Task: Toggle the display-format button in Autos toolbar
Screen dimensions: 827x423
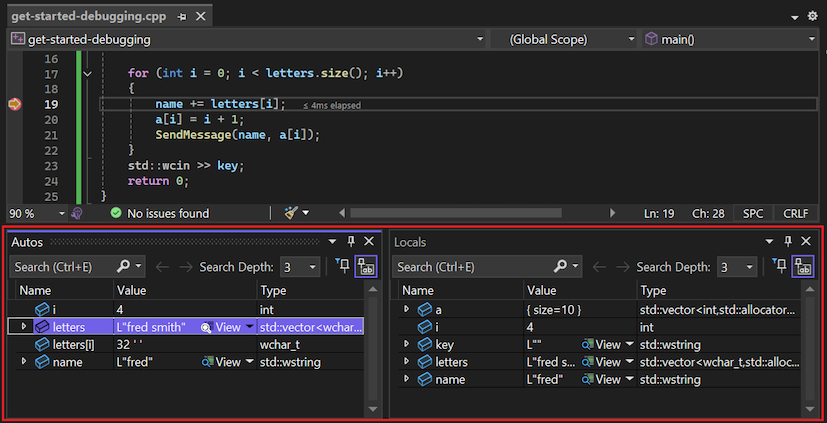Action: point(367,267)
